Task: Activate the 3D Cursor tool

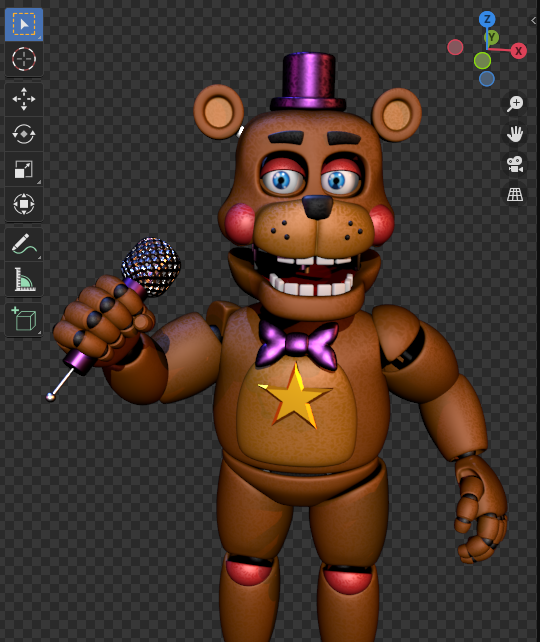Action: point(24,59)
